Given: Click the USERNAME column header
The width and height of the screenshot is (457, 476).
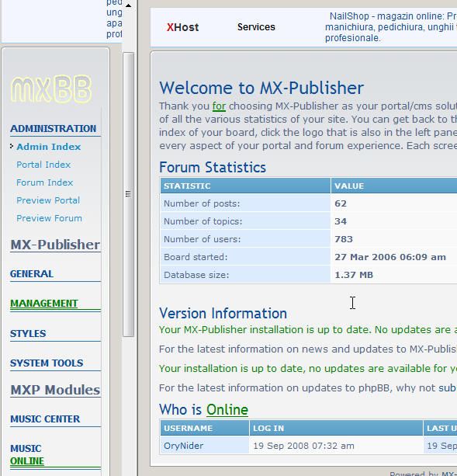Looking at the screenshot, I should (205, 428).
